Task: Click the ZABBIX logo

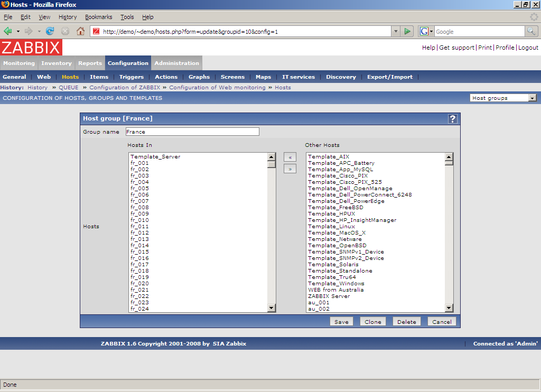Action: [x=31, y=47]
